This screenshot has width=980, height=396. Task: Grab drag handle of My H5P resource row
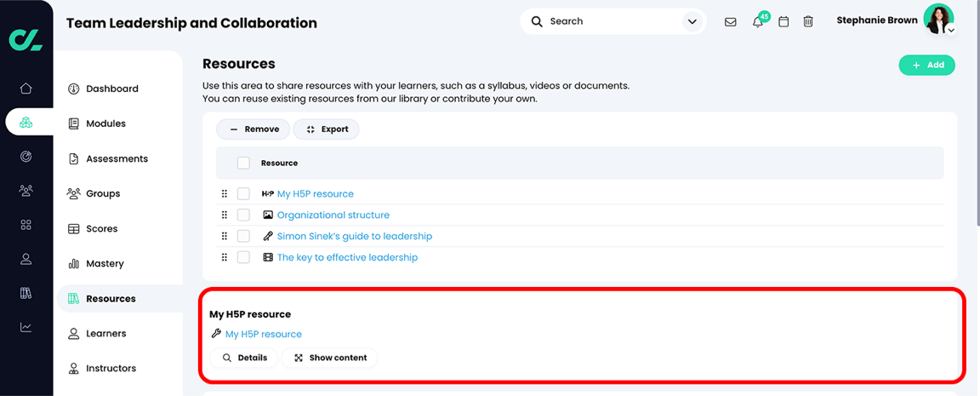pyautogui.click(x=225, y=194)
